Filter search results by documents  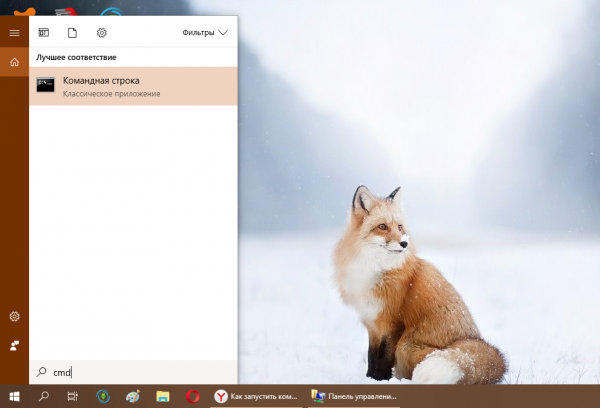click(x=72, y=33)
